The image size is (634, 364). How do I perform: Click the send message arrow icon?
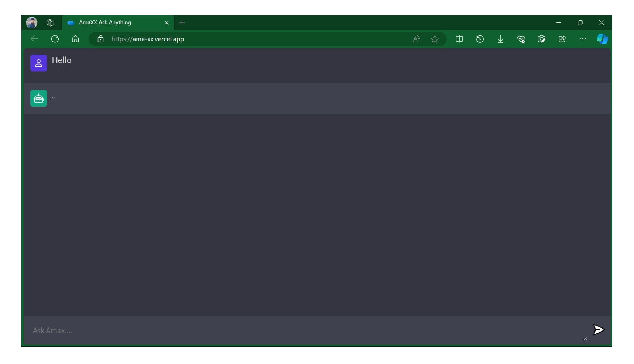coord(599,330)
